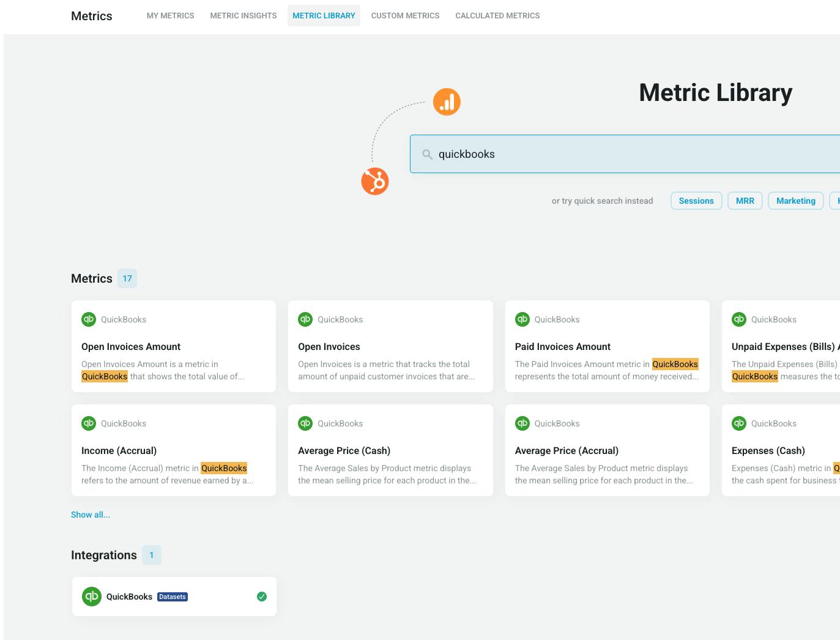
Task: Open the Paid Invoices Amount metric title
Action: (563, 347)
